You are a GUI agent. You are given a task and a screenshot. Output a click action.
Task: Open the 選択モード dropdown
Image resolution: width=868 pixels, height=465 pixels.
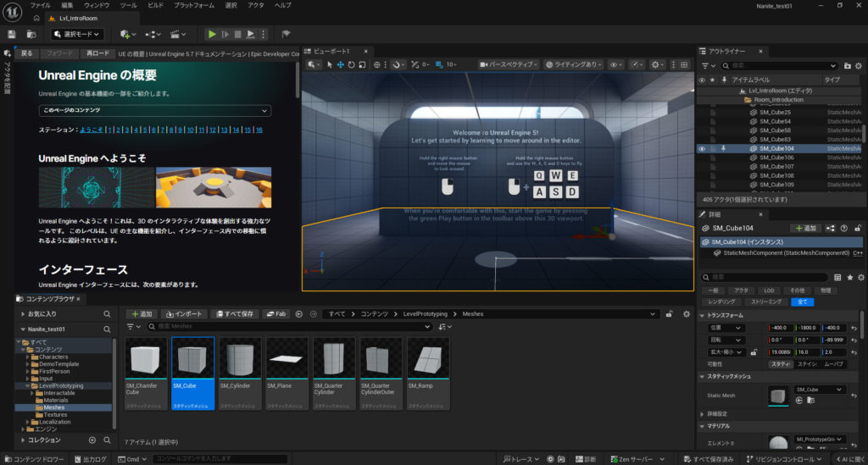point(76,34)
